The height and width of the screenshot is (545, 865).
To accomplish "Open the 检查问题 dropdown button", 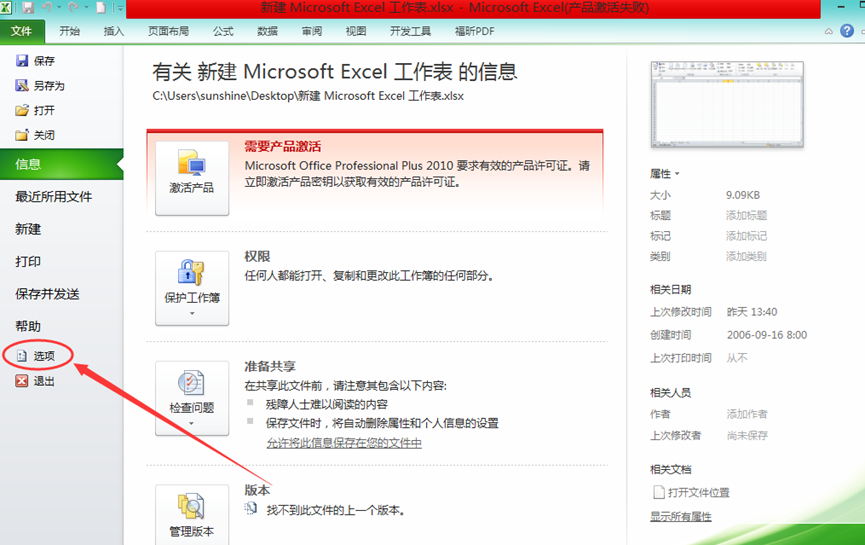I will pos(192,398).
